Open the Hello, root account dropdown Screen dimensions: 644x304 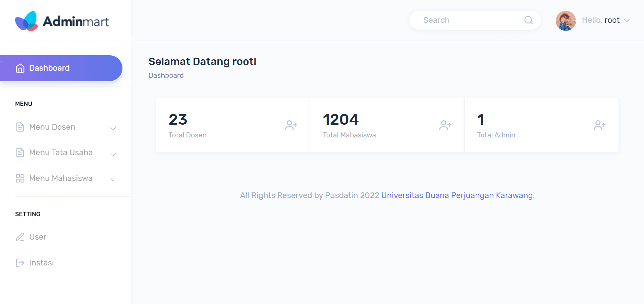coord(605,20)
